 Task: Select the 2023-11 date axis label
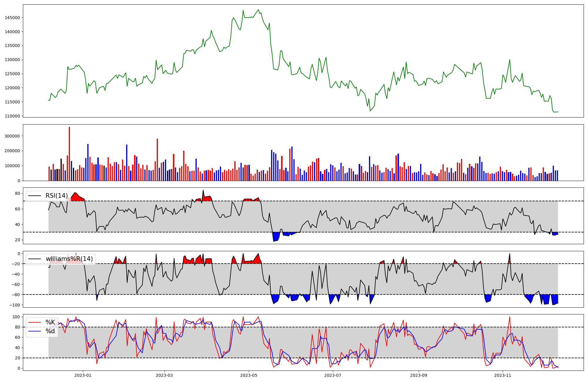pos(502,375)
